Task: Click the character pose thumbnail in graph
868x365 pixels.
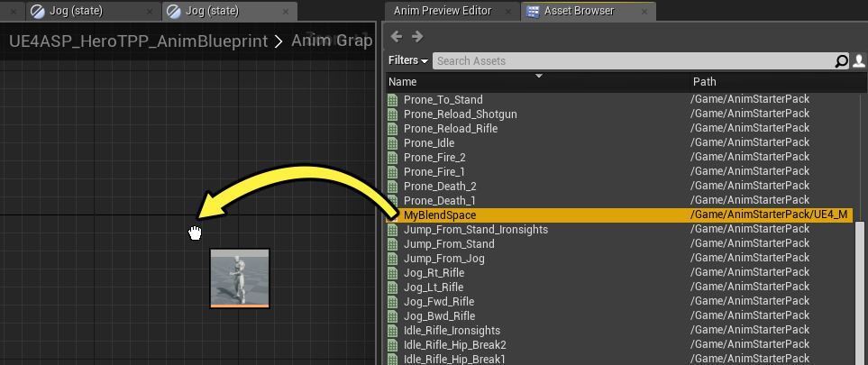Action: point(240,278)
